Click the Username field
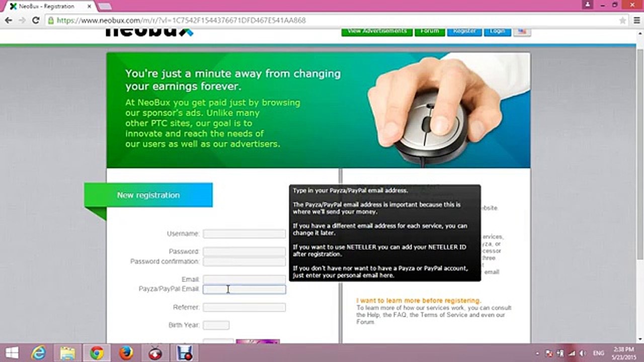Image resolution: width=644 pixels, height=362 pixels. 244,234
